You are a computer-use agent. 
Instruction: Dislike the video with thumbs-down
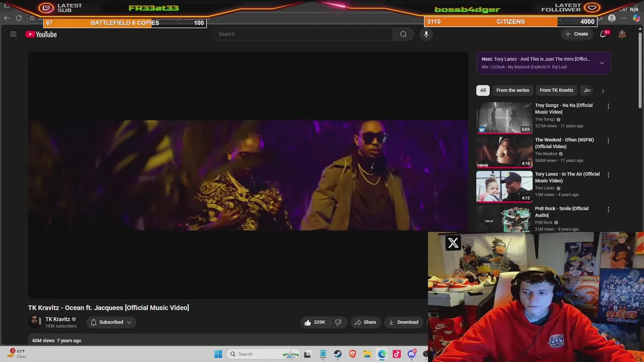(x=338, y=322)
